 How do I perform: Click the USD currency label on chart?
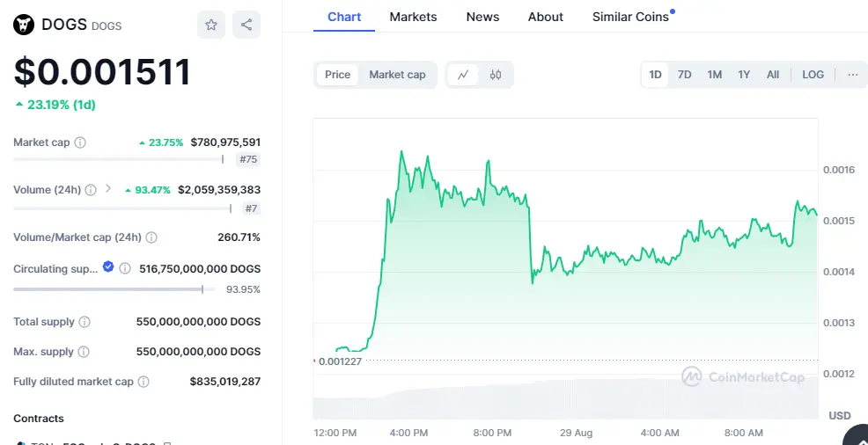point(839,416)
